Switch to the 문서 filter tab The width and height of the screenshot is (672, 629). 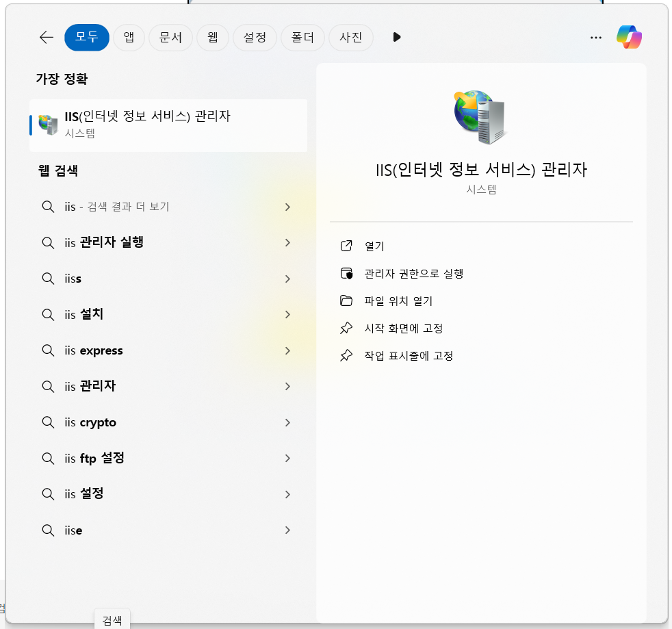pyautogui.click(x=170, y=38)
